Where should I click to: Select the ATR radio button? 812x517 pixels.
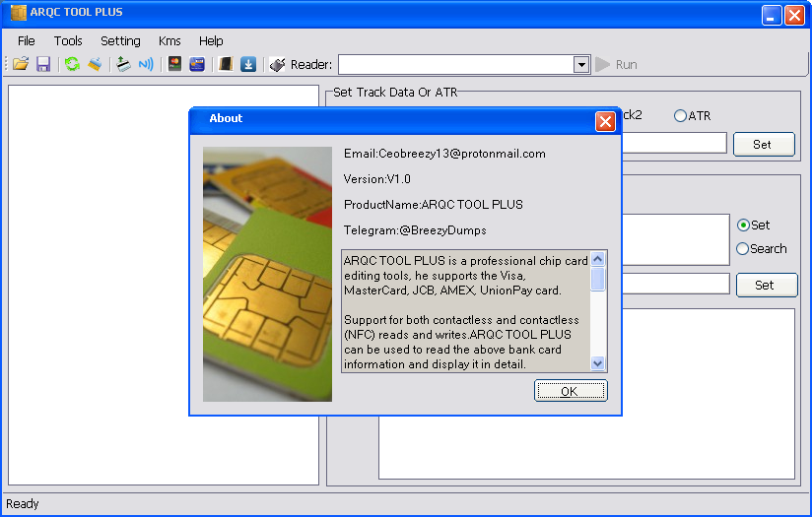click(680, 115)
